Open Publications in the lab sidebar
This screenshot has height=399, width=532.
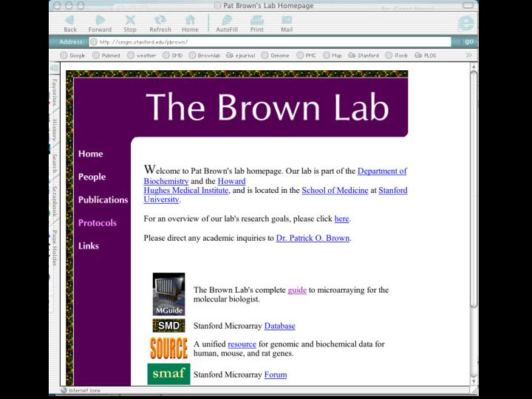(103, 199)
